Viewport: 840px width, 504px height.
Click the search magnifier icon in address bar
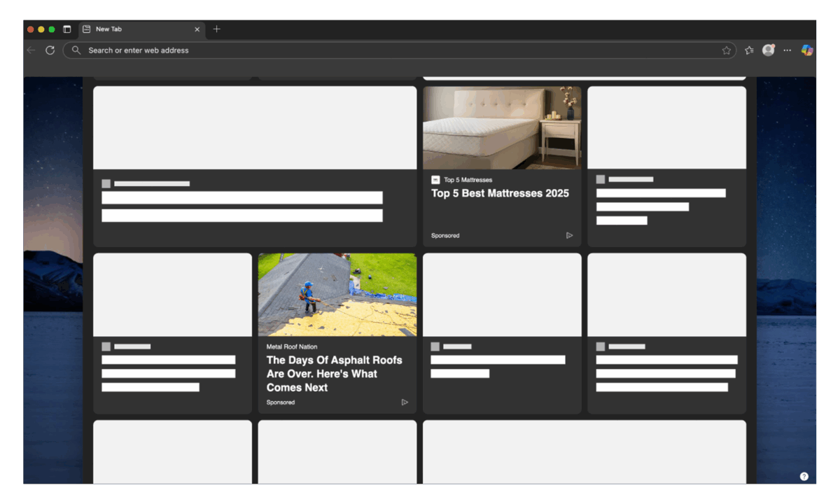tap(76, 50)
